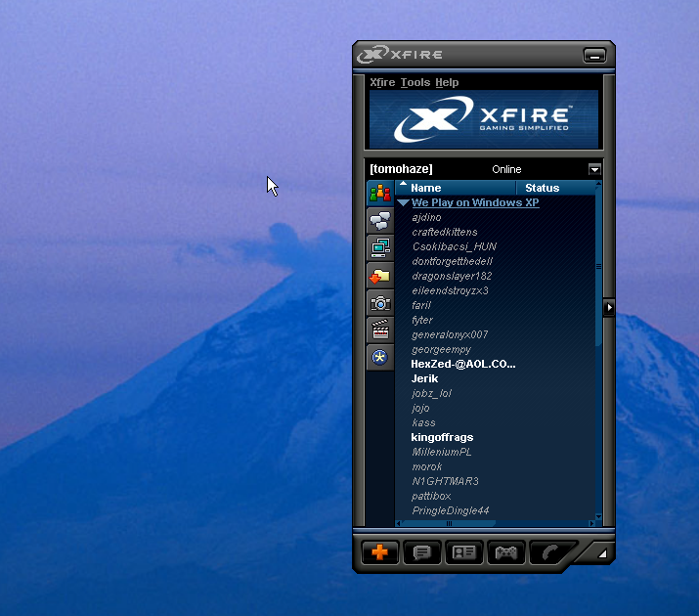Image resolution: width=699 pixels, height=616 pixels.
Task: Open the Xfire menu
Action: pos(382,82)
